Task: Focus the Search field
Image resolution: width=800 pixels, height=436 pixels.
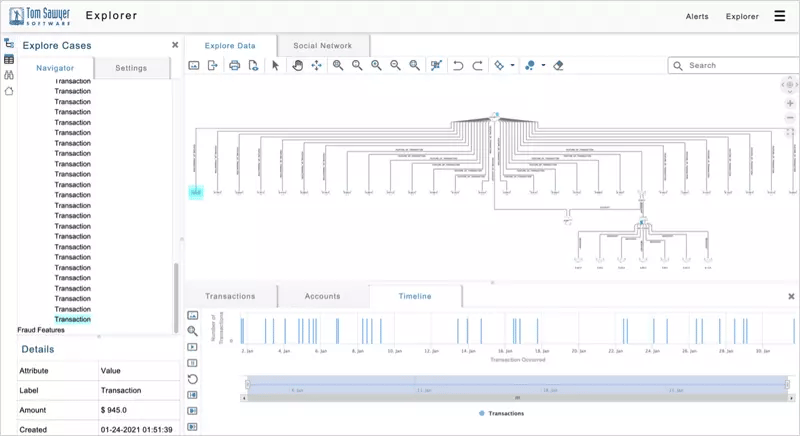Action: click(x=735, y=65)
